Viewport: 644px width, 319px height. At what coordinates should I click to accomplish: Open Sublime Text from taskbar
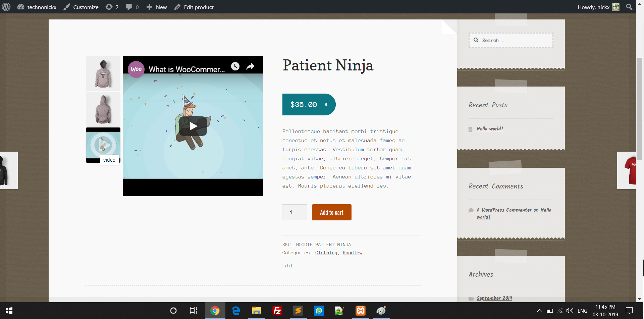coord(298,311)
